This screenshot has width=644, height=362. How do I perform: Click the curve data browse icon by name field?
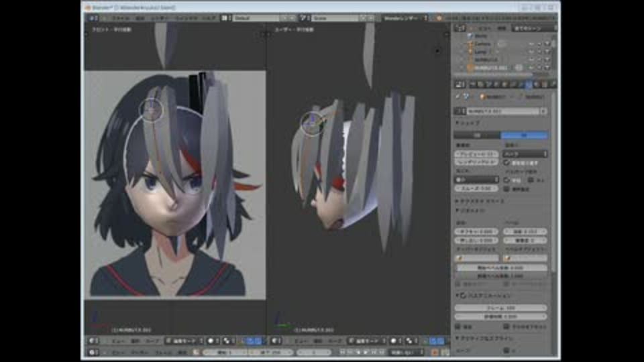coord(460,111)
